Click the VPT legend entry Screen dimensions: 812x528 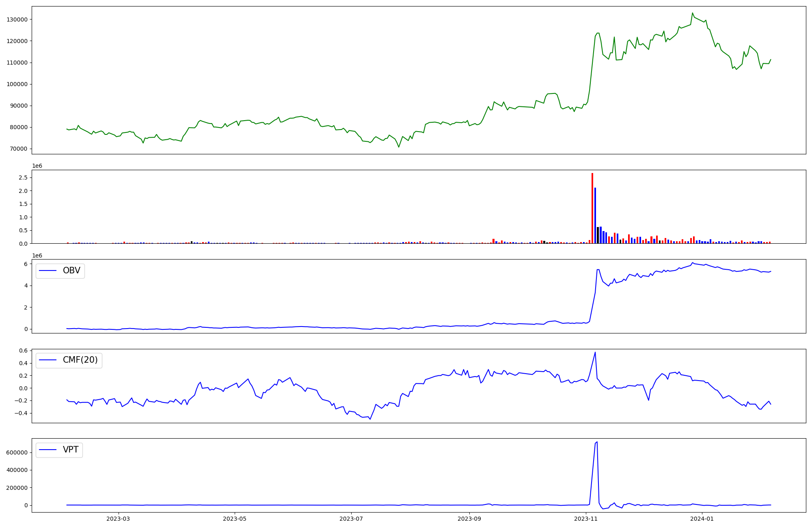pyautogui.click(x=70, y=450)
